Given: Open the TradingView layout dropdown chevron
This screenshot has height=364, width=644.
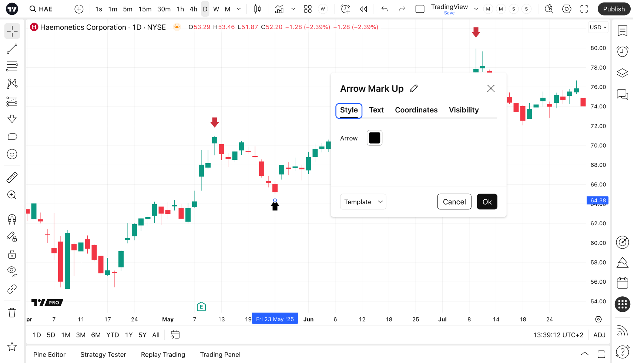Looking at the screenshot, I should (476, 9).
